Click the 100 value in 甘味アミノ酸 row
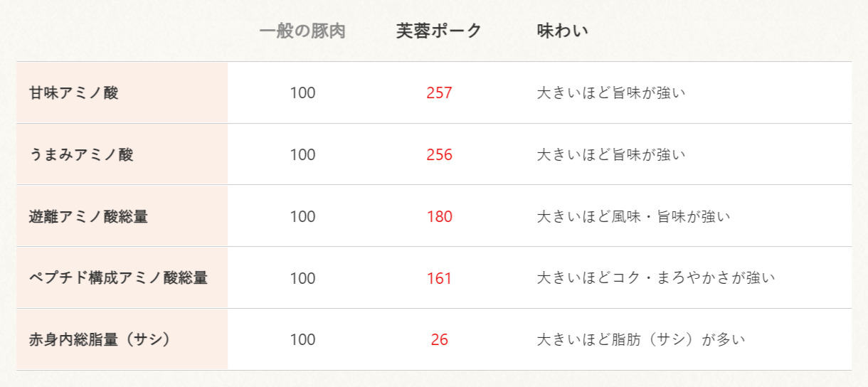Screen dimensions: 868x387 [x=302, y=92]
